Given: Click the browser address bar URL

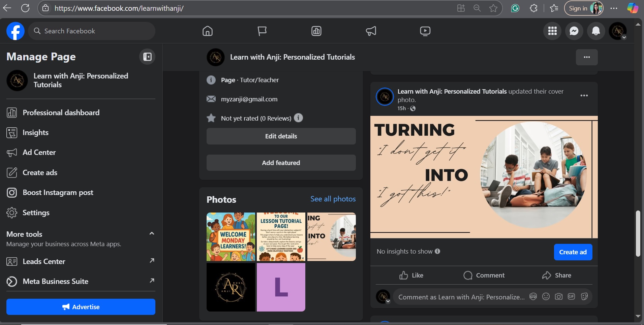Looking at the screenshot, I should 119,8.
